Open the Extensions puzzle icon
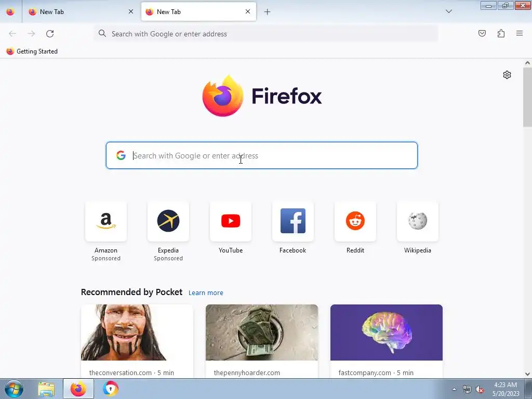 tap(501, 33)
